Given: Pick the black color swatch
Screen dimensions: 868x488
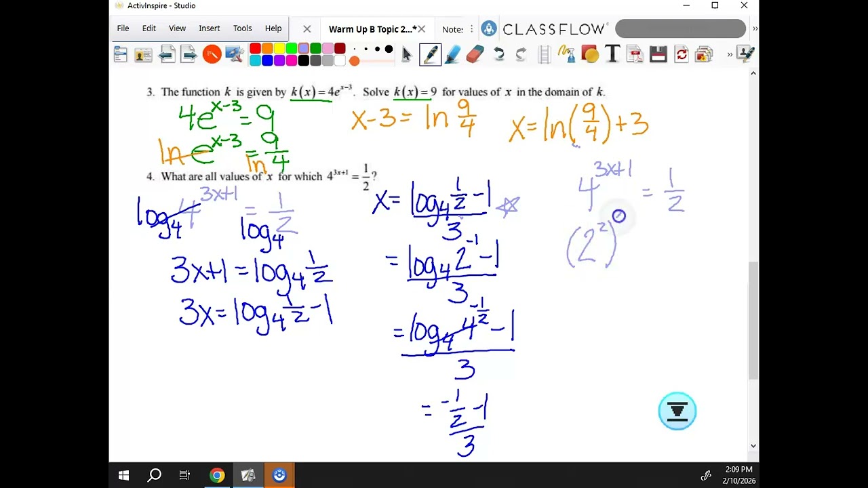Looking at the screenshot, I should point(304,60).
